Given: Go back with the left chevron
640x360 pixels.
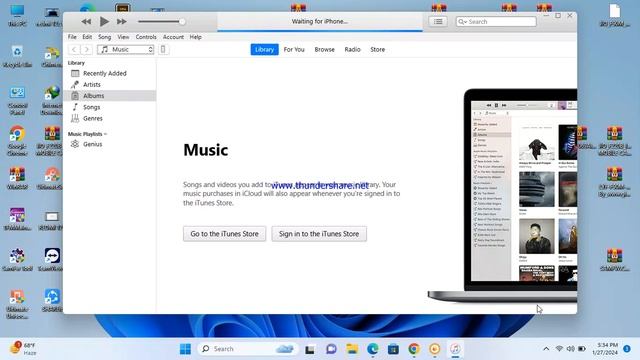Looking at the screenshot, I should pyautogui.click(x=74, y=49).
